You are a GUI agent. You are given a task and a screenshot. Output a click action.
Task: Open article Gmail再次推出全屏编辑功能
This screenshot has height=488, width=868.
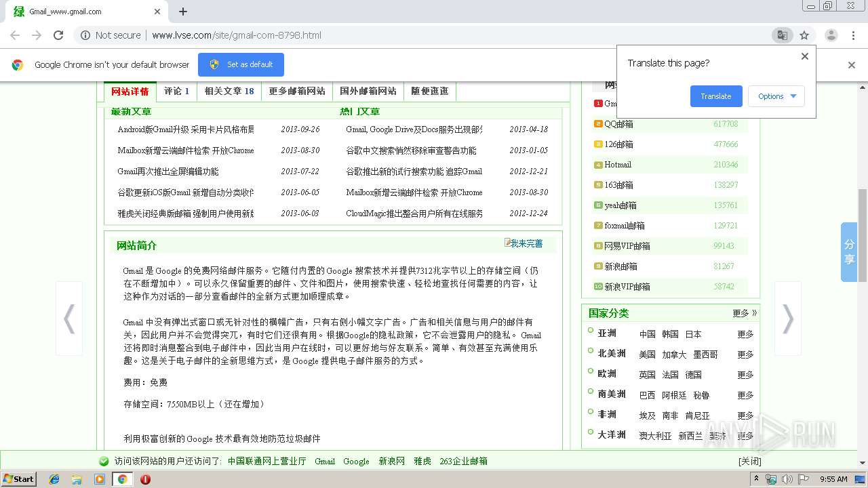point(168,171)
